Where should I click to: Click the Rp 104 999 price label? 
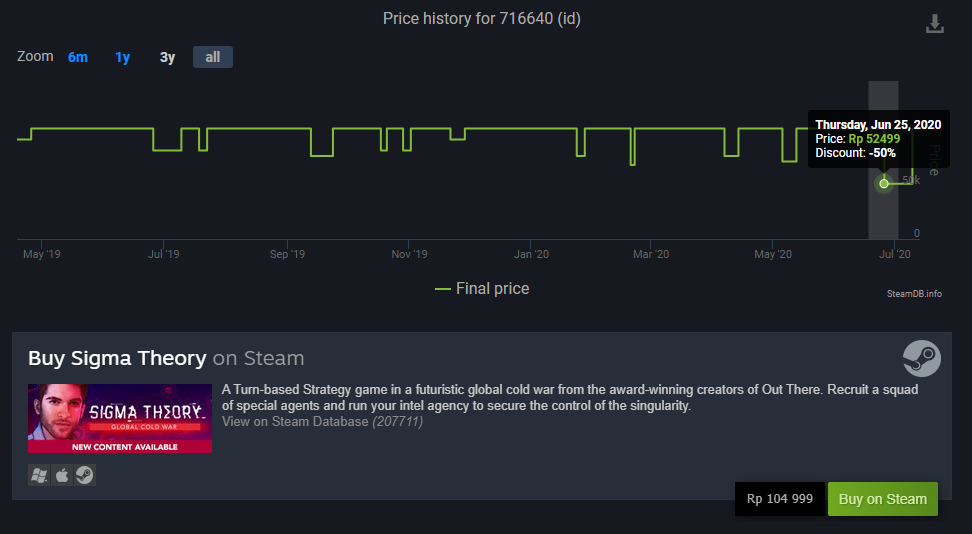pyautogui.click(x=780, y=499)
